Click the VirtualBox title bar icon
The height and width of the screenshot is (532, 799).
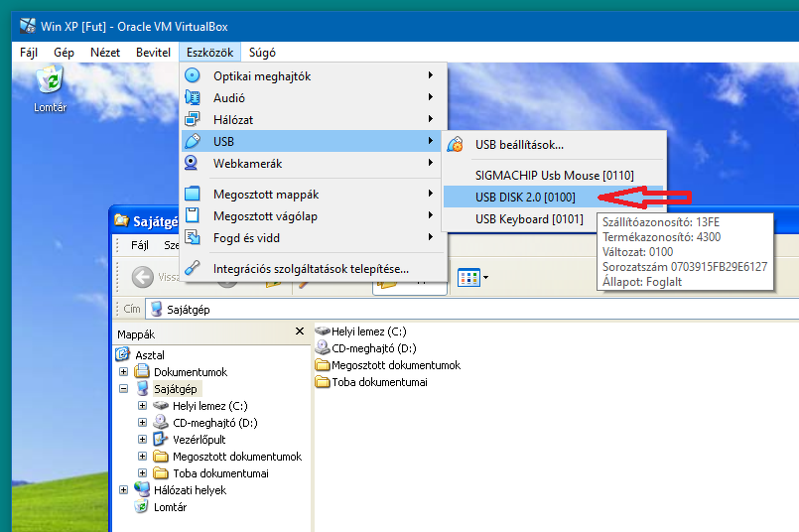pyautogui.click(x=28, y=26)
